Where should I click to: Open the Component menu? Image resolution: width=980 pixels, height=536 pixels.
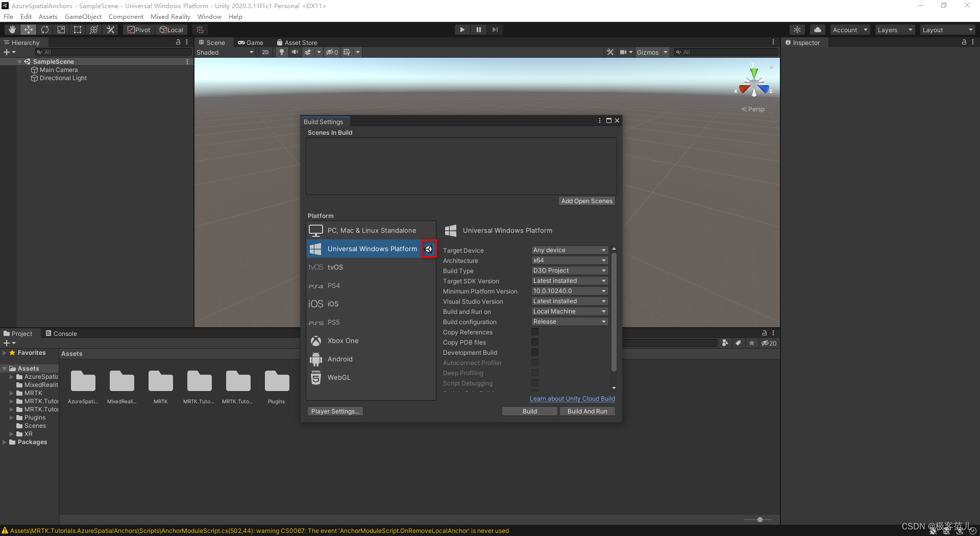[x=126, y=16]
